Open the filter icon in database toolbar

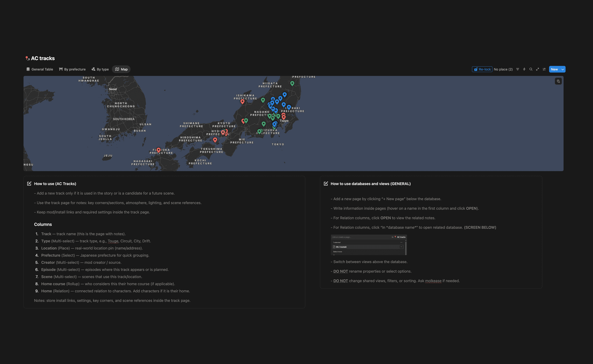click(x=517, y=69)
